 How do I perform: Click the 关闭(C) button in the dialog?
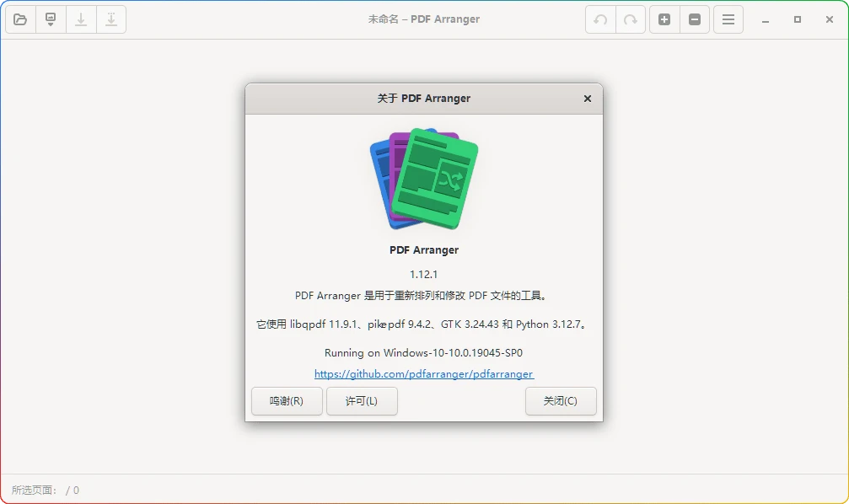(x=561, y=401)
